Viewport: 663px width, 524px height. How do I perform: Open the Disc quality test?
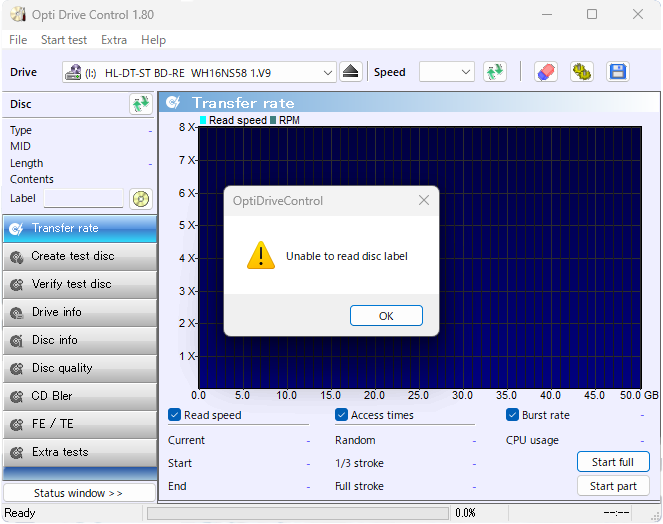80,368
